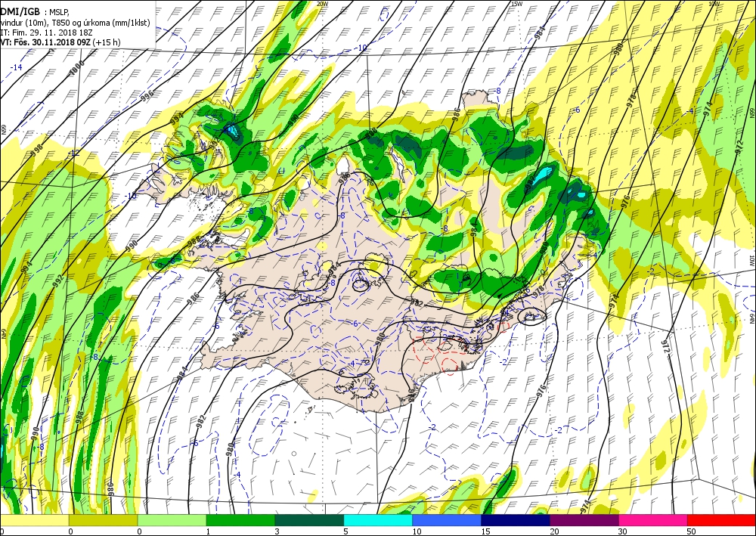
Task: Click legend tick value '50'
Action: 692,531
